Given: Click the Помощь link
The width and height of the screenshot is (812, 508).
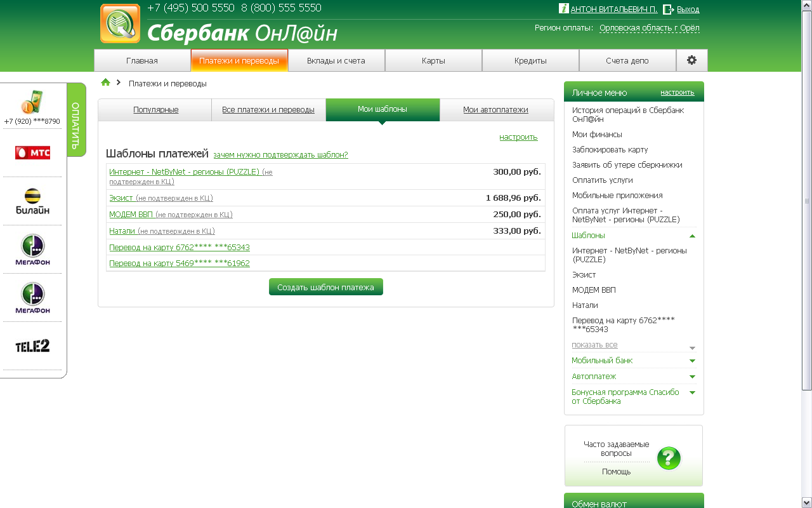Looking at the screenshot, I should (x=617, y=472).
